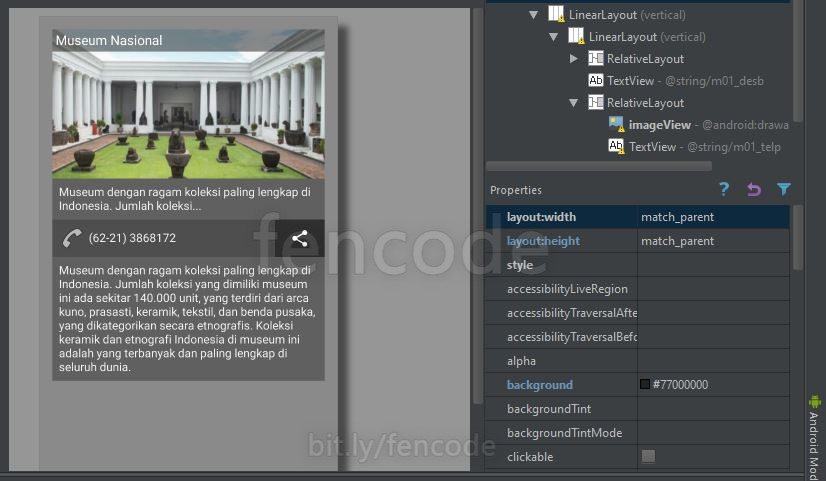Select the layout:height property name
Image resolution: width=826 pixels, height=481 pixels.
coord(543,241)
